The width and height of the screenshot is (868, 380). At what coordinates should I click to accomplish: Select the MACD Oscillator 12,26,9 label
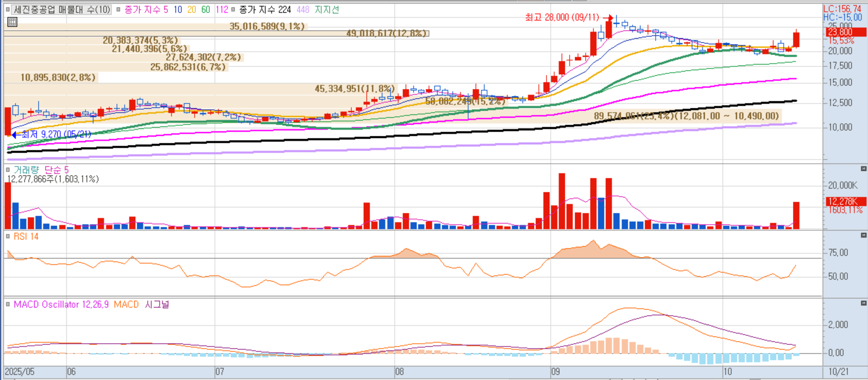(x=61, y=304)
